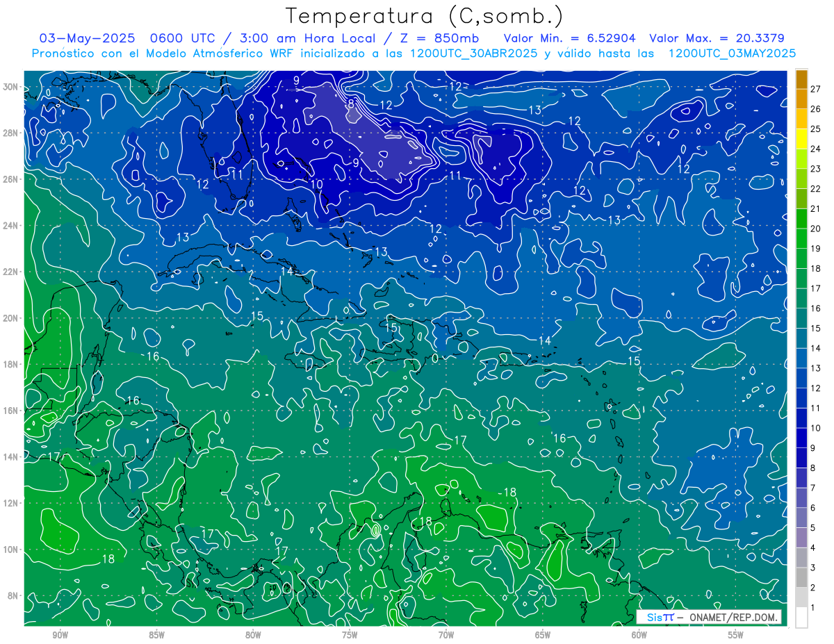Click the '65W' longitude axis label
Screen dimensions: 834x644
[543, 636]
